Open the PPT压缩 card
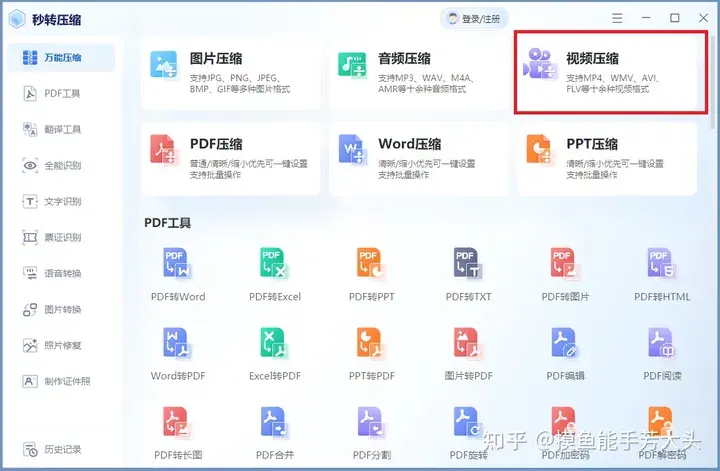Screen dimensions: 720x471 pyautogui.click(x=607, y=159)
